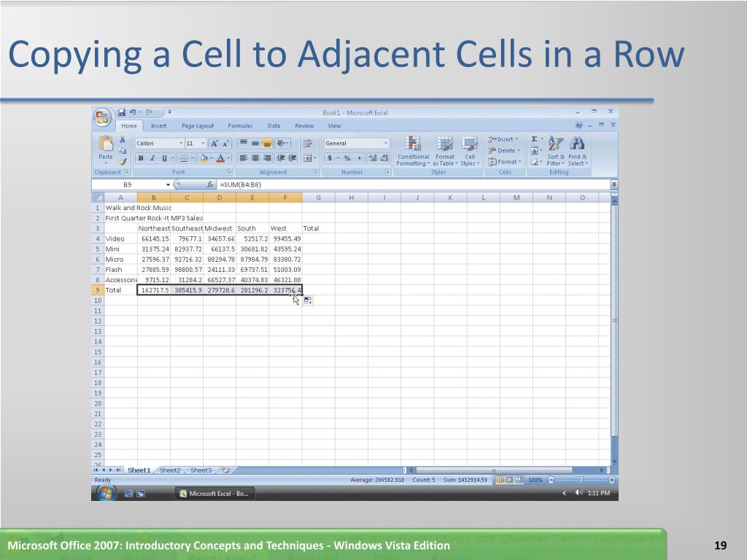747x560 pixels.
Task: Open Conditional Formatting menu
Action: (x=413, y=151)
